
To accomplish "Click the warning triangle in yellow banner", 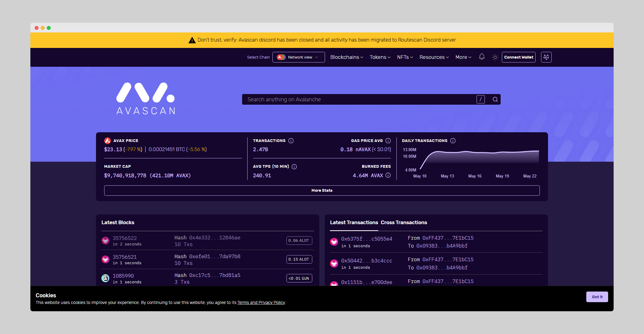I will 192,40.
